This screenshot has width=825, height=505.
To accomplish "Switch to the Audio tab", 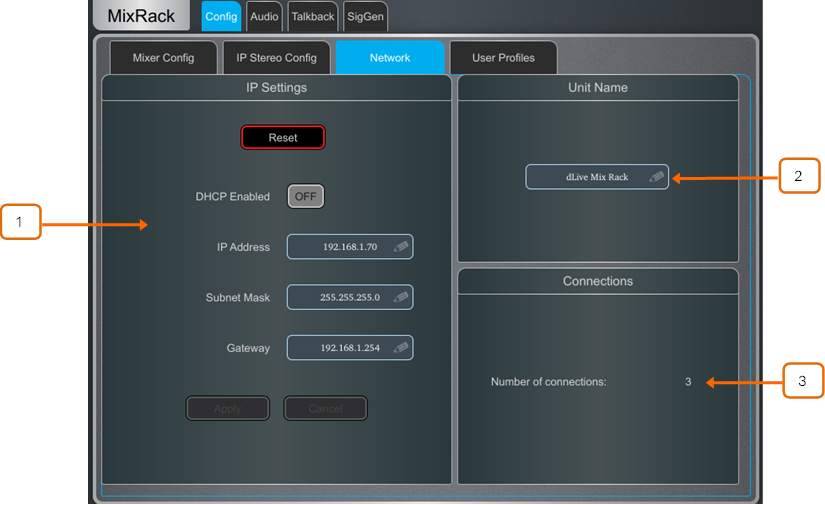I will [x=264, y=16].
